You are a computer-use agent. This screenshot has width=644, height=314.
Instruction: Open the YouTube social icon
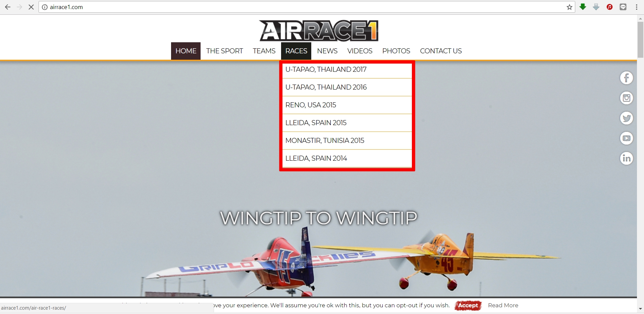pos(626,138)
